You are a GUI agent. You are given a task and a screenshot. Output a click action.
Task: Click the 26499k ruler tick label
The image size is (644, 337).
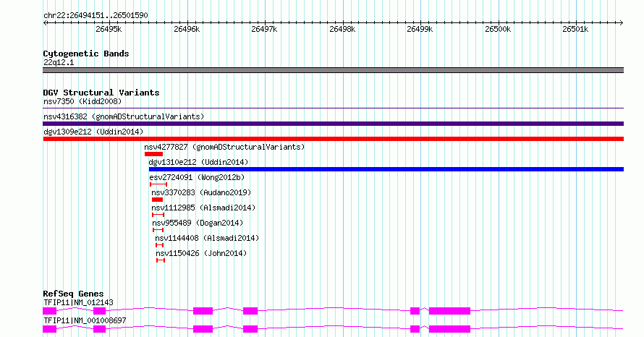[420, 29]
